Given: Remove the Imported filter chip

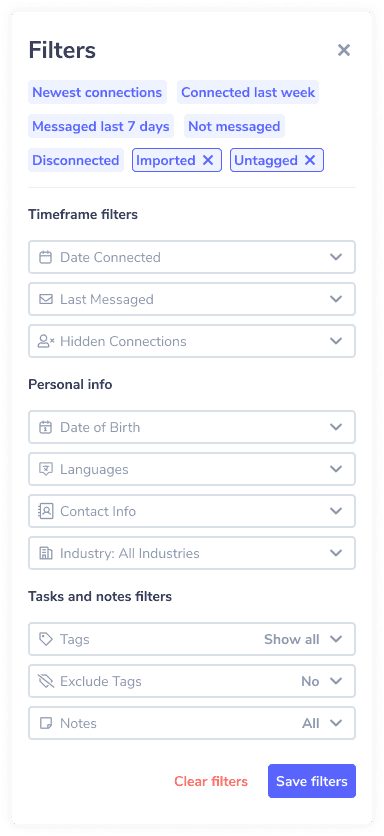Looking at the screenshot, I should 208,160.
